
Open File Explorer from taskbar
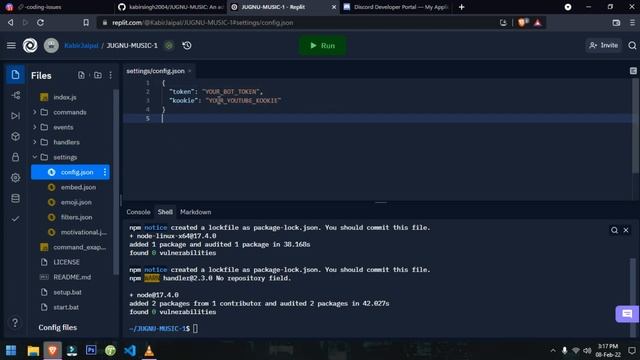pos(33,351)
